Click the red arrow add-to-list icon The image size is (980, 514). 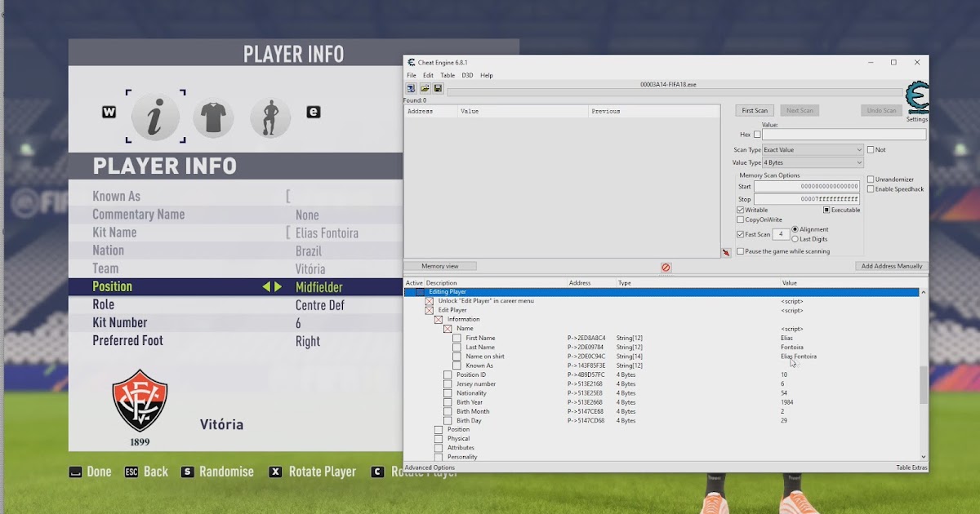coord(726,253)
